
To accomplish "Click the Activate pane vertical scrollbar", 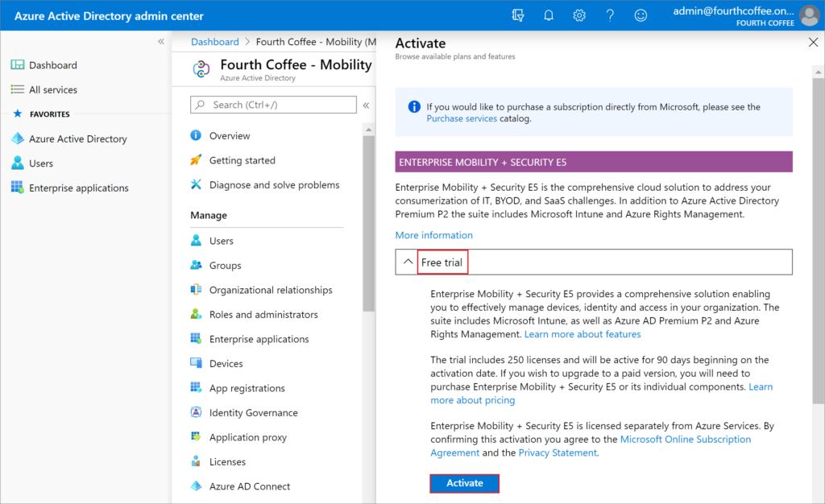I will tap(818, 241).
